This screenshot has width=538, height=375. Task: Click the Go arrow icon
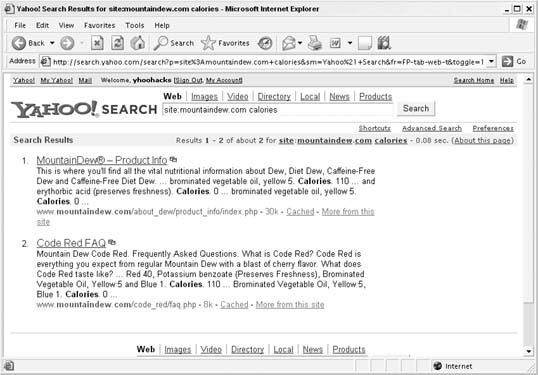[x=507, y=62]
